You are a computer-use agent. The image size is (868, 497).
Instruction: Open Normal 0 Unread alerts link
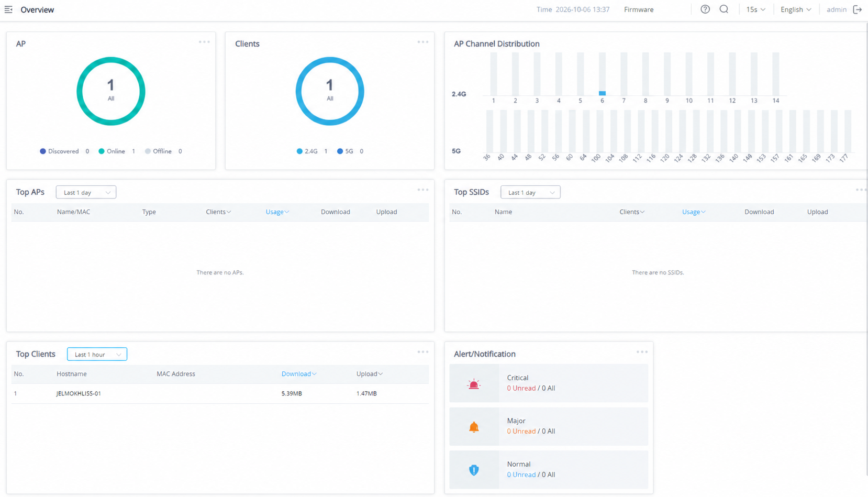[x=521, y=474]
